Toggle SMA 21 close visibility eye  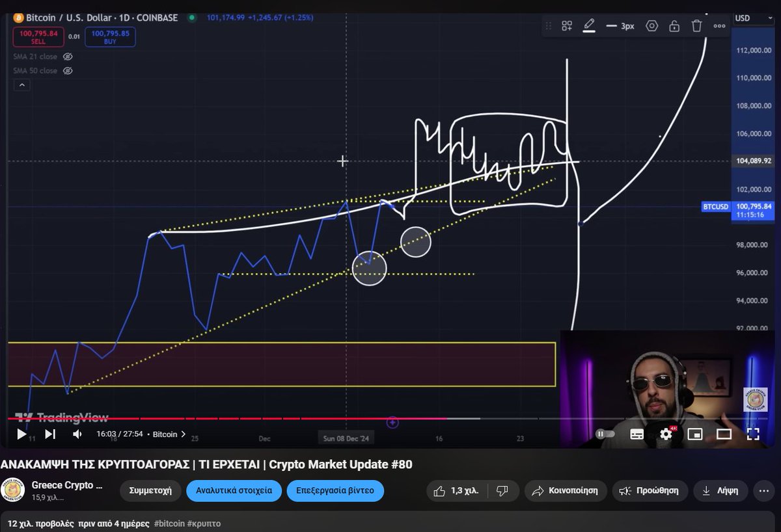[x=68, y=57]
